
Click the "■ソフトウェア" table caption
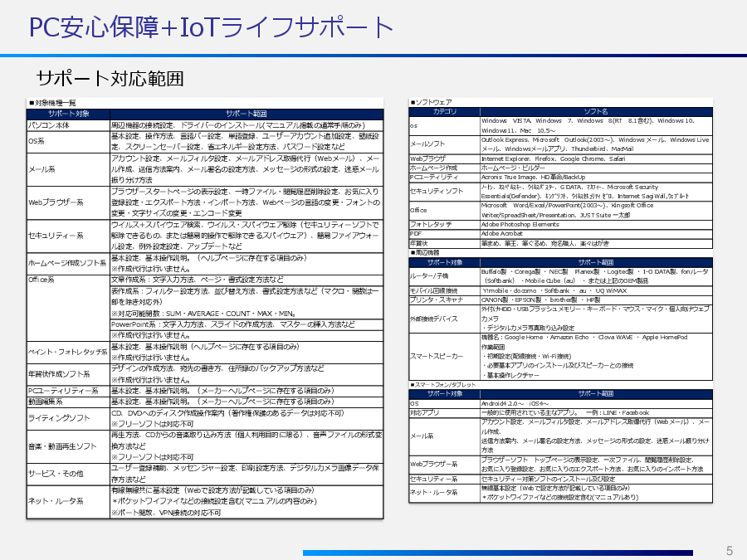click(x=431, y=102)
